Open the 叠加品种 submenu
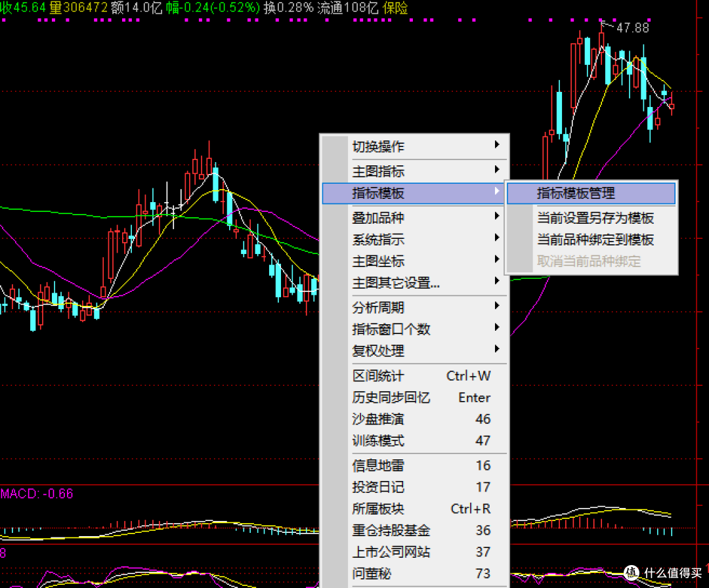The width and height of the screenshot is (709, 588). (x=415, y=217)
